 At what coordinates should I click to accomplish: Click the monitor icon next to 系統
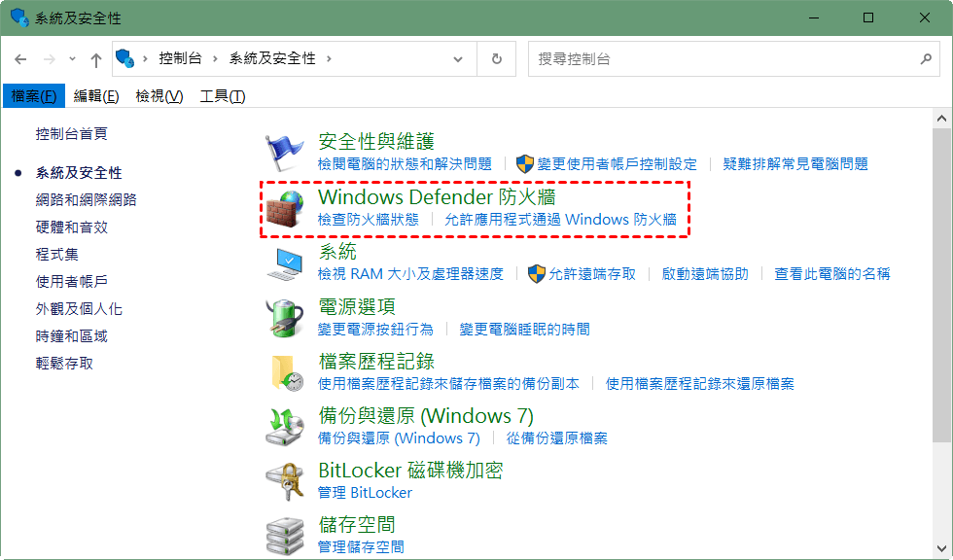[x=285, y=263]
